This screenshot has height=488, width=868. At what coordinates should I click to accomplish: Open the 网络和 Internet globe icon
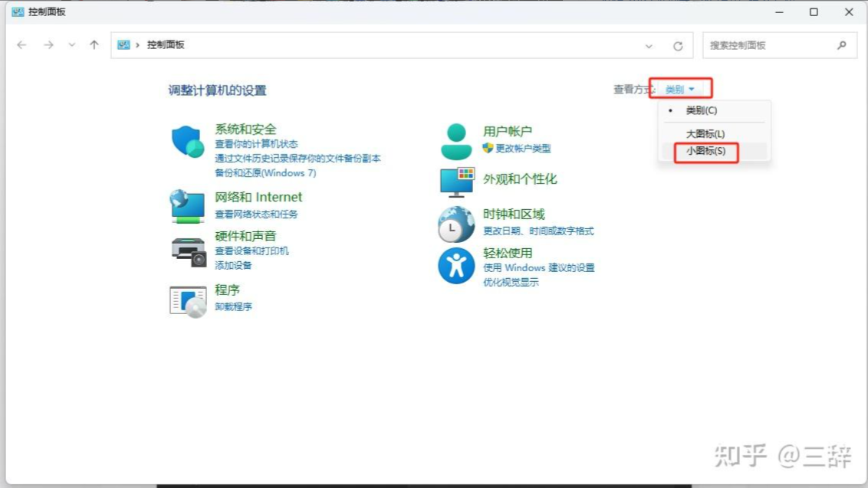187,205
